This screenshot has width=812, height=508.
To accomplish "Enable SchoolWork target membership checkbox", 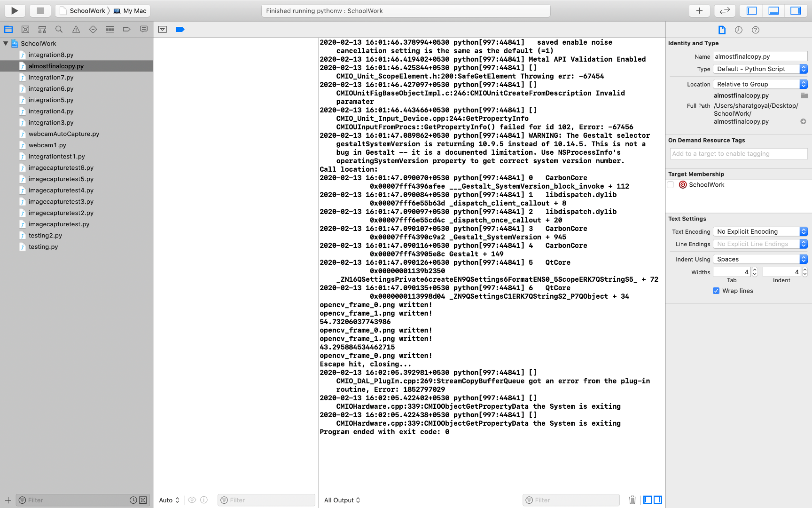I will 671,185.
